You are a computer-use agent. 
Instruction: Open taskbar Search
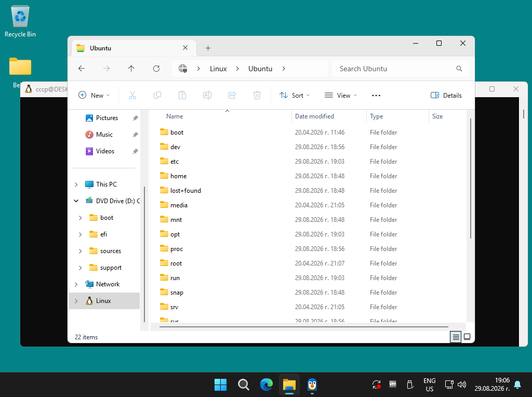tap(244, 385)
